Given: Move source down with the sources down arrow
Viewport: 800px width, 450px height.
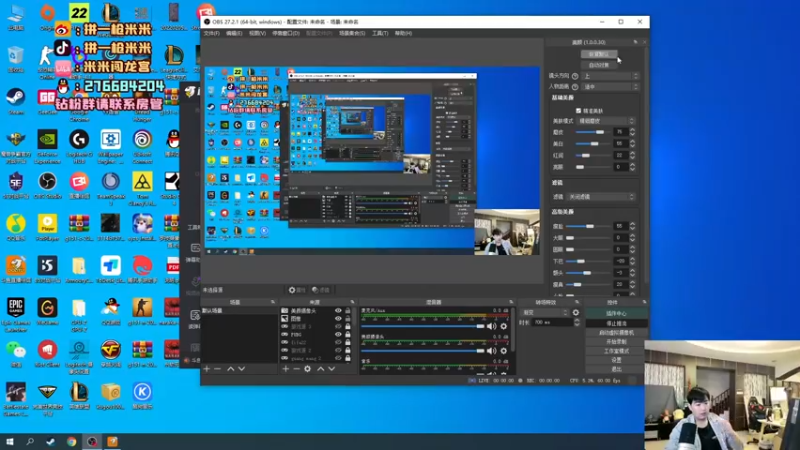Looking at the screenshot, I should [x=332, y=368].
